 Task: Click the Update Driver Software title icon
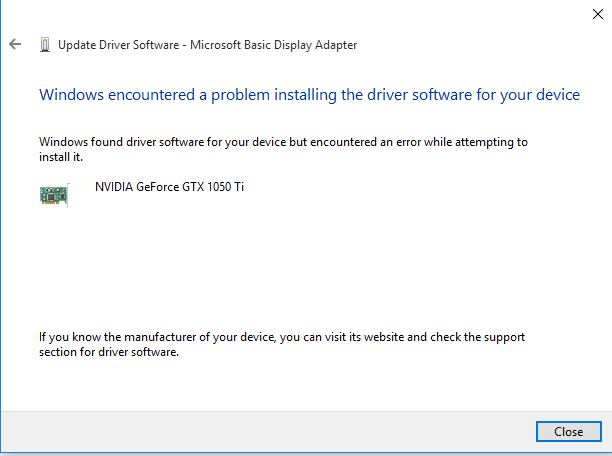pos(45,45)
